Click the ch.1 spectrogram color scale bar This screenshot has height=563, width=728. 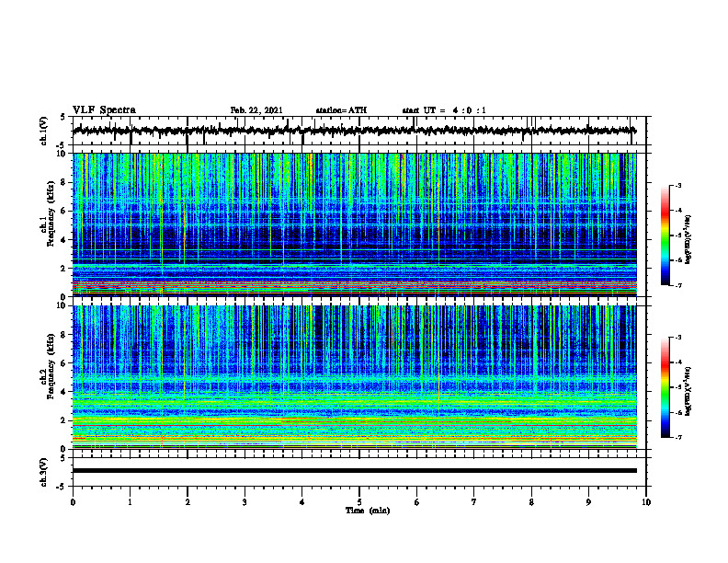[x=665, y=236]
